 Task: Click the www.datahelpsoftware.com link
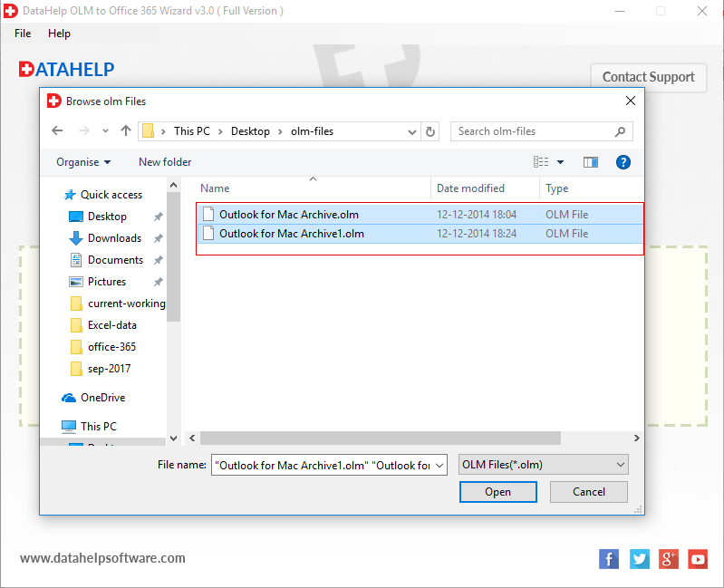[102, 558]
